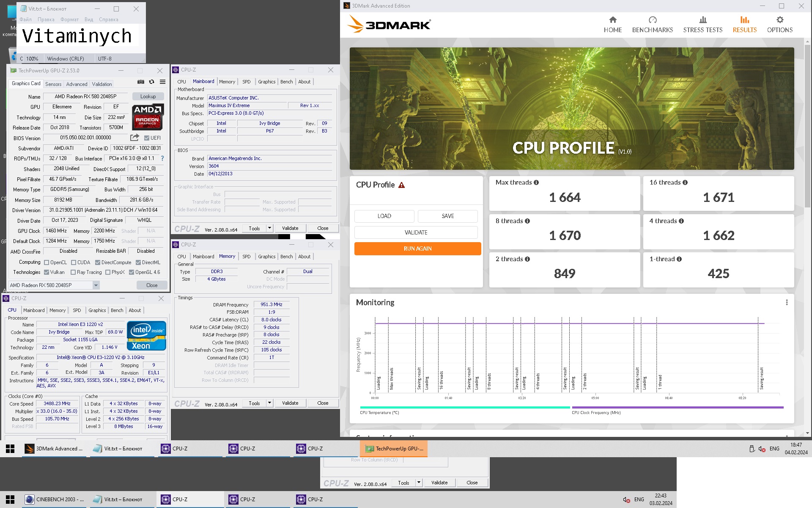Click the RUN AGAIN button

417,248
